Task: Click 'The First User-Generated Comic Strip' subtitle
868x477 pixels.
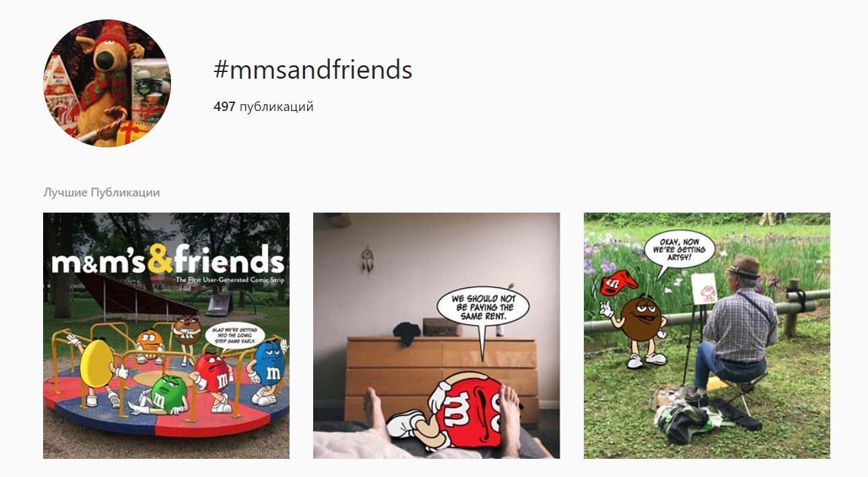Action: click(x=230, y=279)
